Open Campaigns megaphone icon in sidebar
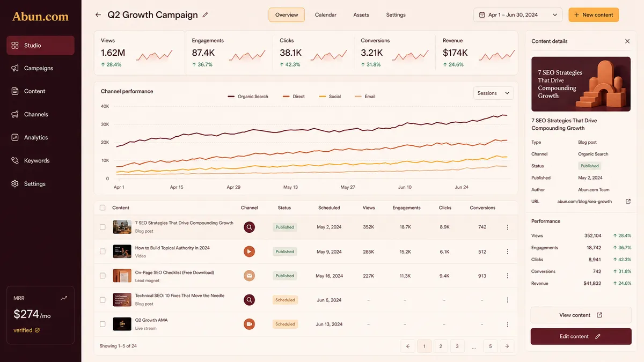 coord(15,68)
